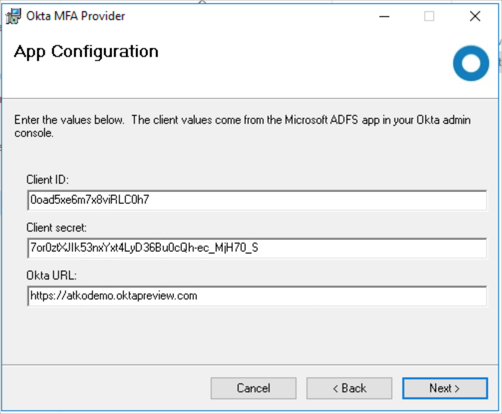The width and height of the screenshot is (502, 414).
Task: Click the installer icon in the title bar
Action: [13, 16]
